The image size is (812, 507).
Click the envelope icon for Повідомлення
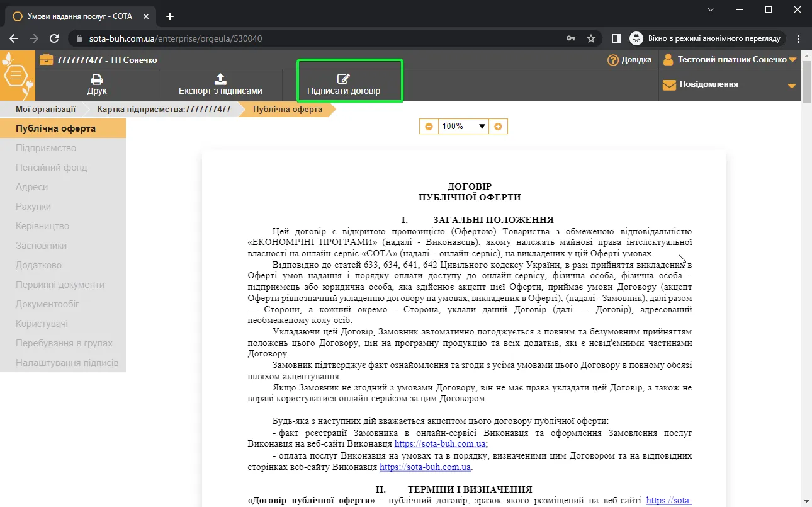(x=669, y=84)
